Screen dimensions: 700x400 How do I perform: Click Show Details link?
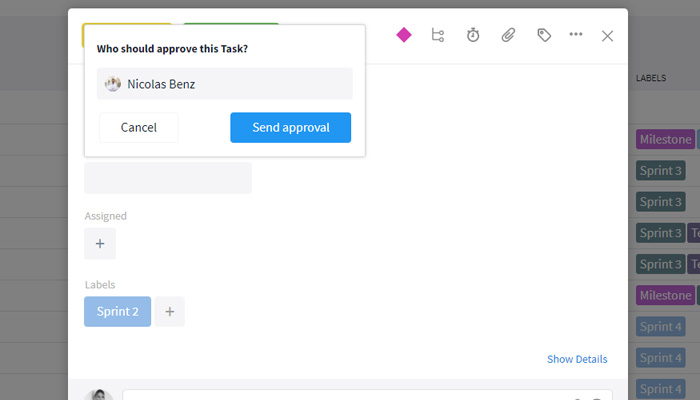click(577, 359)
